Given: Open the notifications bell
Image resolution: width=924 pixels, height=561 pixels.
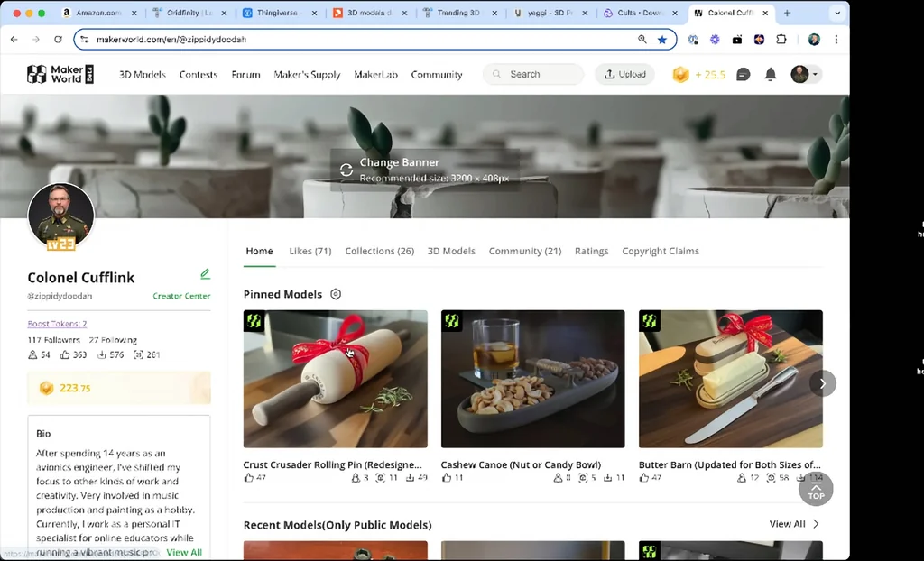Looking at the screenshot, I should [771, 74].
